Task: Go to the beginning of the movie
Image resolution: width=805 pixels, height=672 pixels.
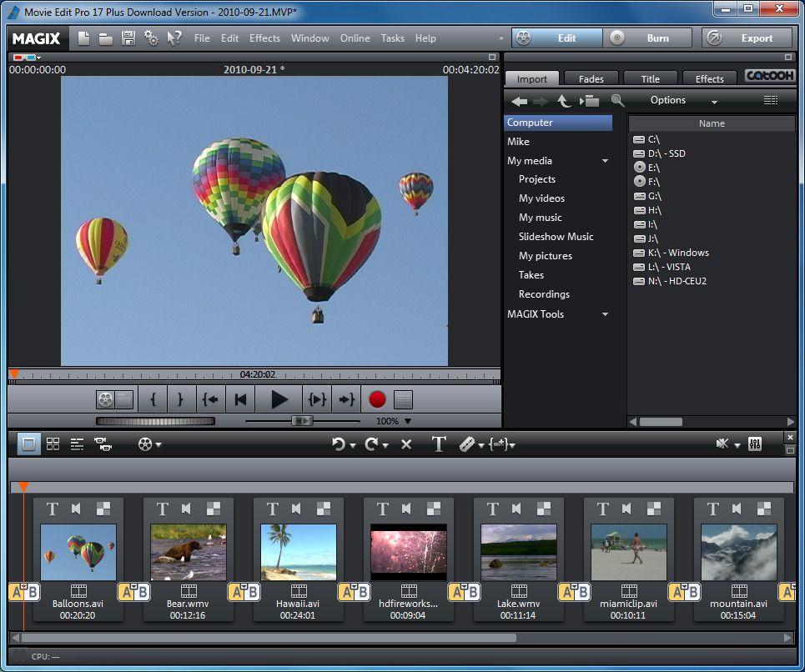Action: pos(239,399)
